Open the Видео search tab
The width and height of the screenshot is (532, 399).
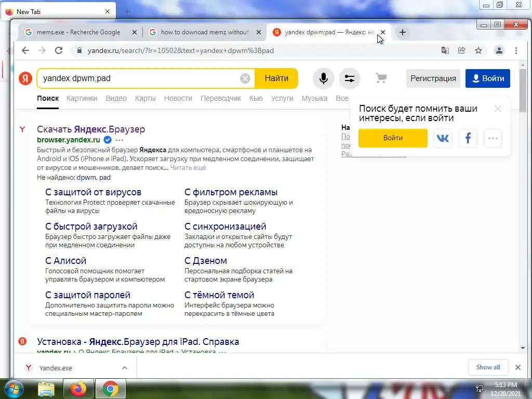coord(116,98)
